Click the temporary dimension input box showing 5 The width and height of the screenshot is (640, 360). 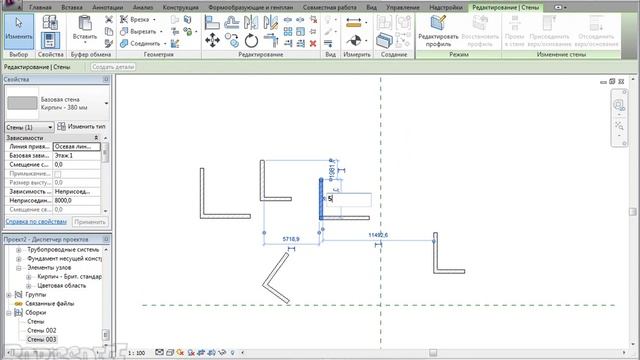349,199
